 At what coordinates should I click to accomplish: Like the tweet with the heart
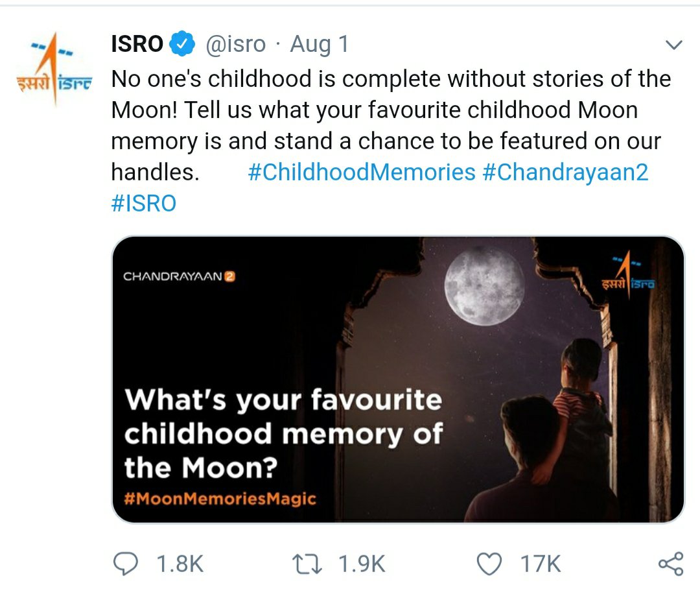489,564
